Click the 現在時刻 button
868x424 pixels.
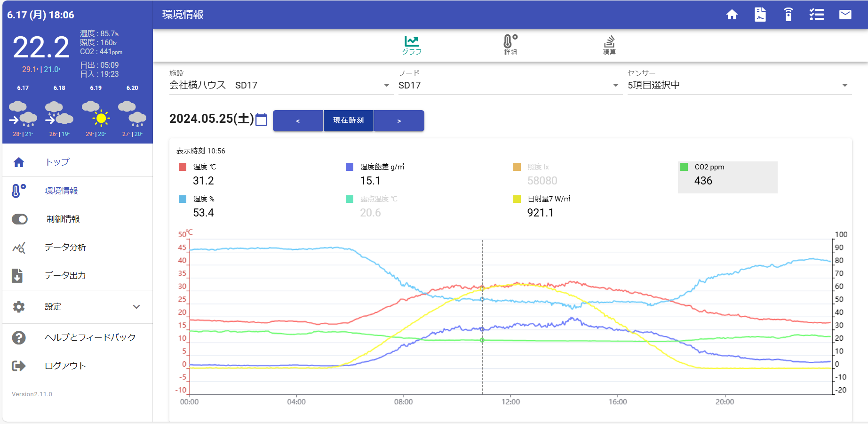349,120
